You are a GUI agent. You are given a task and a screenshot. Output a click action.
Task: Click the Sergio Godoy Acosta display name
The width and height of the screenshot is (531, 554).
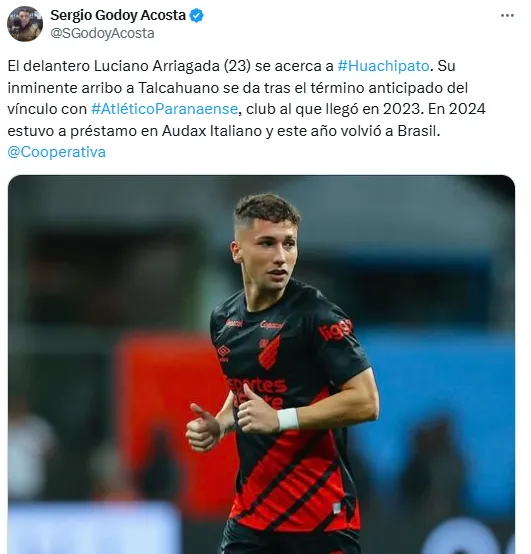coord(118,15)
